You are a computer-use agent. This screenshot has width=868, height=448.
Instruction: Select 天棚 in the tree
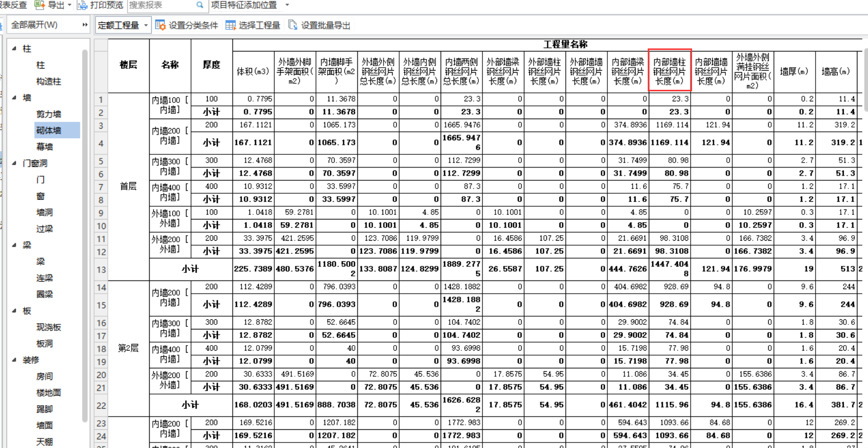tap(44, 442)
